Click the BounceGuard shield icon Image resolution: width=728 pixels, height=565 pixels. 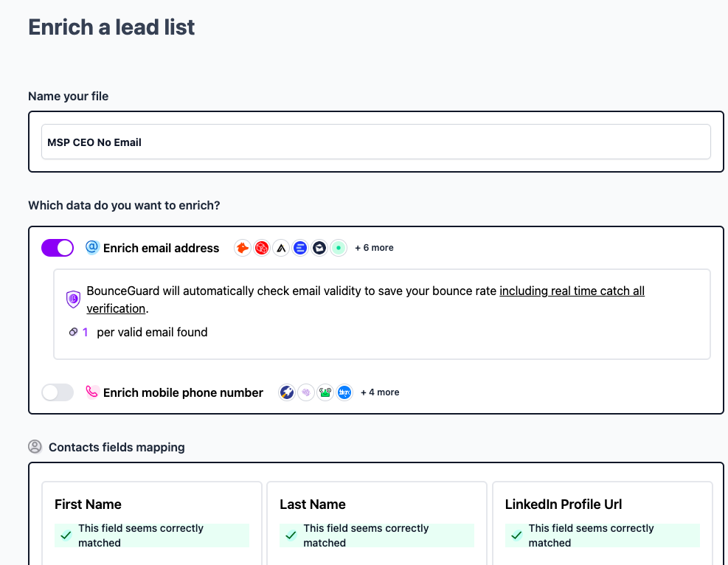[73, 299]
